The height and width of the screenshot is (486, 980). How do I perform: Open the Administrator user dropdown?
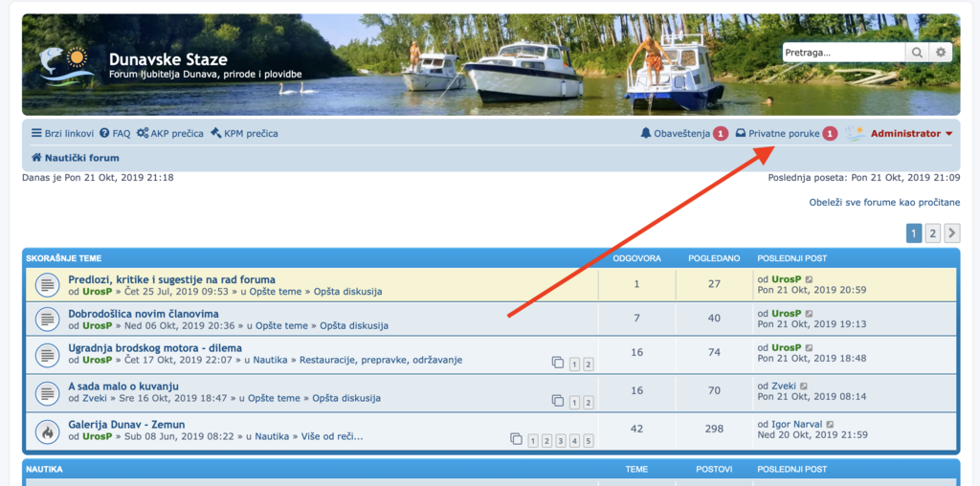(x=911, y=133)
